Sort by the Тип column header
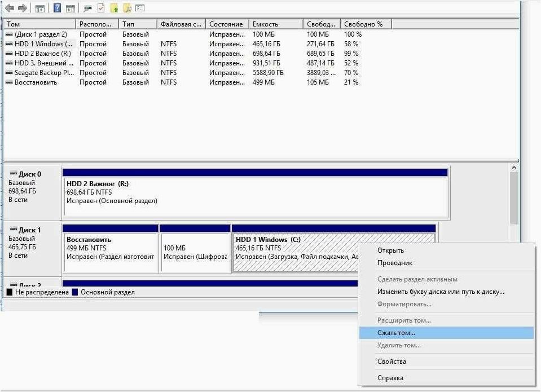The height and width of the screenshot is (392, 541). pyautogui.click(x=138, y=24)
